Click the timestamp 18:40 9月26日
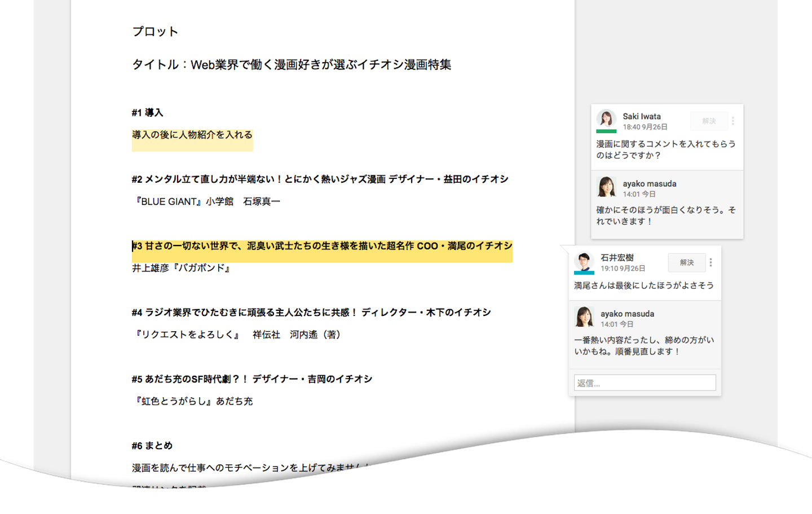This screenshot has width=812, height=514. click(x=645, y=127)
